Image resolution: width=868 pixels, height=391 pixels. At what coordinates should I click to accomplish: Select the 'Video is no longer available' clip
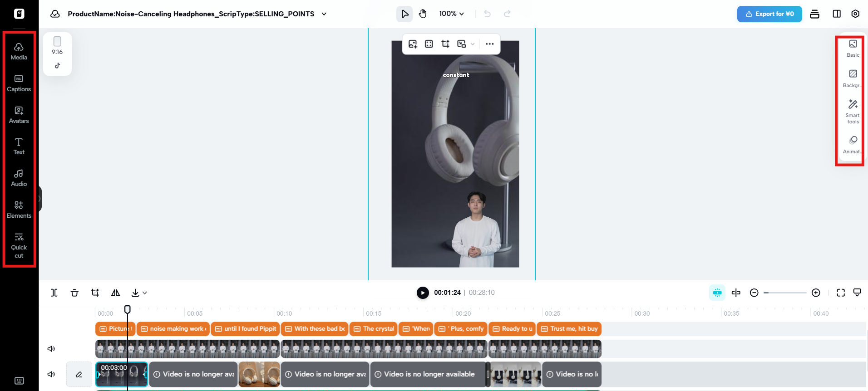[429, 374]
